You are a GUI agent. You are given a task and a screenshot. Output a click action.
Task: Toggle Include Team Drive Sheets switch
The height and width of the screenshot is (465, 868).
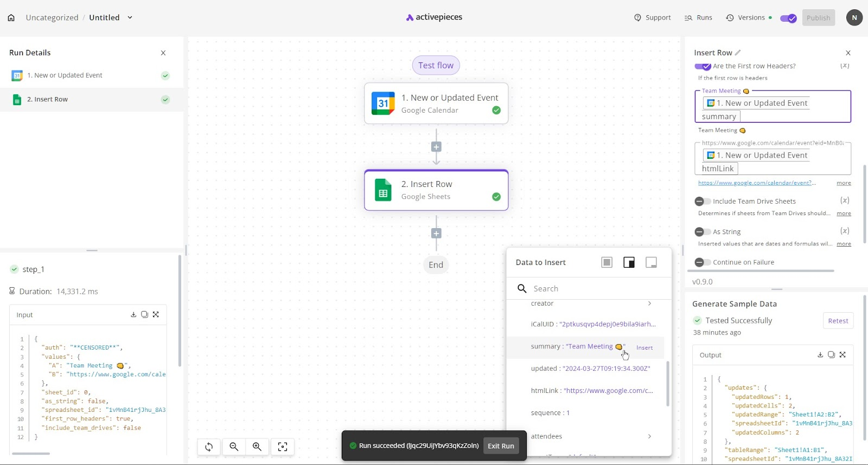703,202
